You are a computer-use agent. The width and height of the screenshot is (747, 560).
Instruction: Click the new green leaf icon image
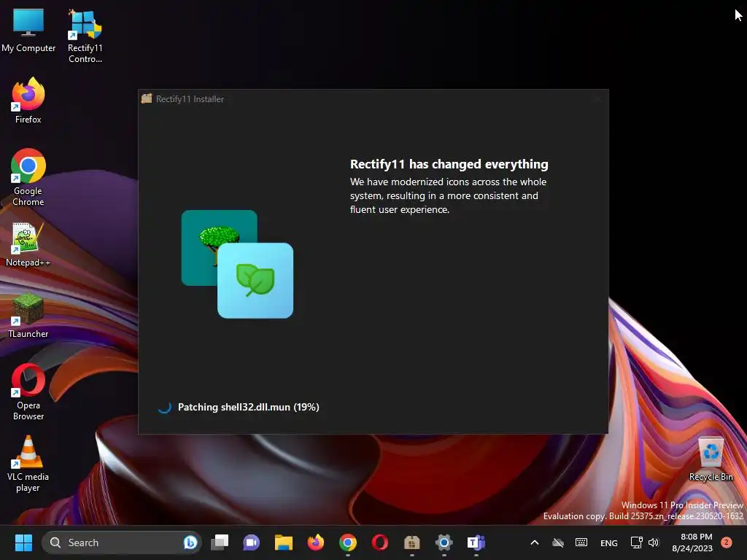[x=255, y=281]
